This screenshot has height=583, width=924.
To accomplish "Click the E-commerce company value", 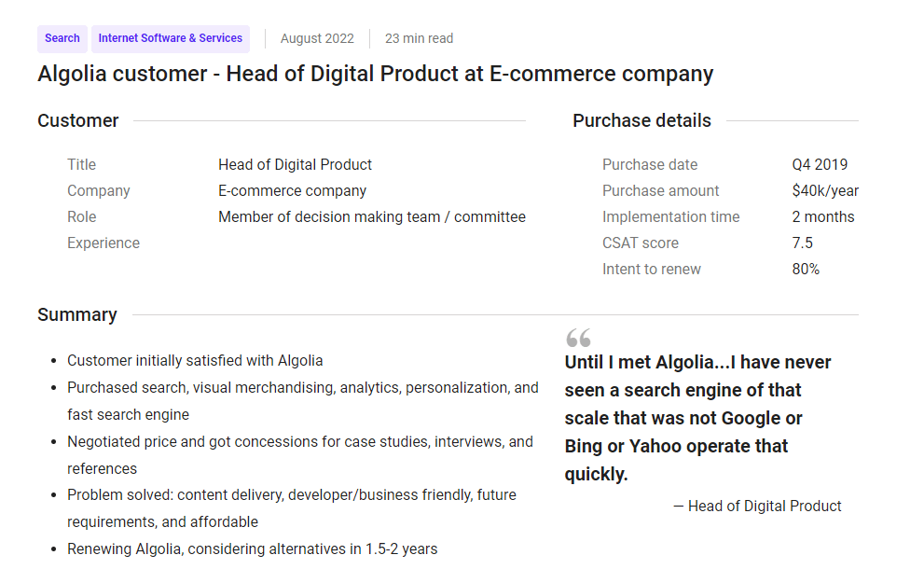I will pyautogui.click(x=292, y=190).
